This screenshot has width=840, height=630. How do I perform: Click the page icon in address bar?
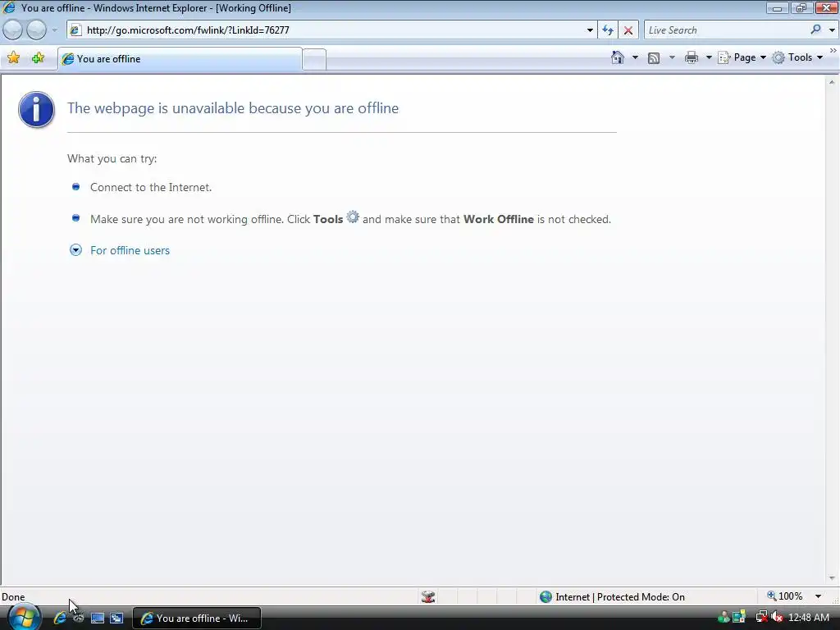(75, 30)
